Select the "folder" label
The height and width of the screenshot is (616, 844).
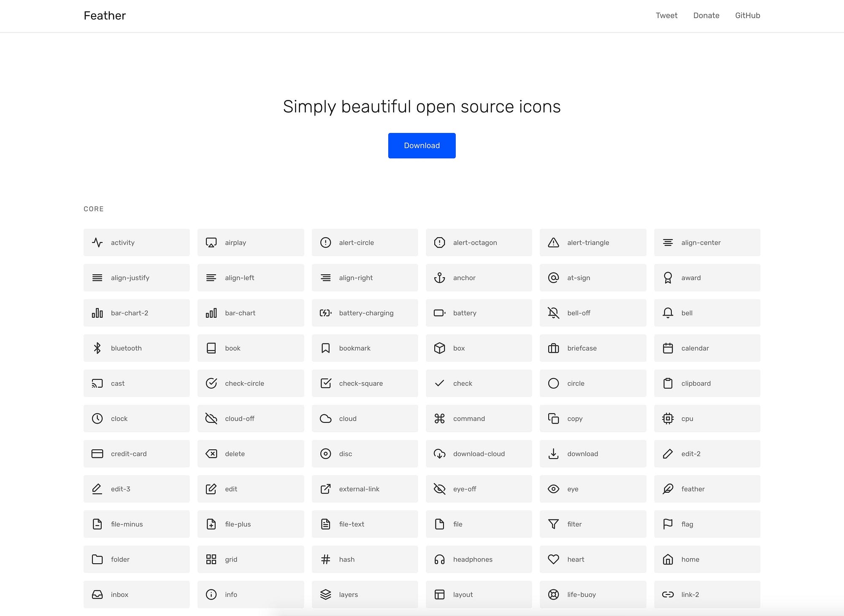tap(120, 559)
